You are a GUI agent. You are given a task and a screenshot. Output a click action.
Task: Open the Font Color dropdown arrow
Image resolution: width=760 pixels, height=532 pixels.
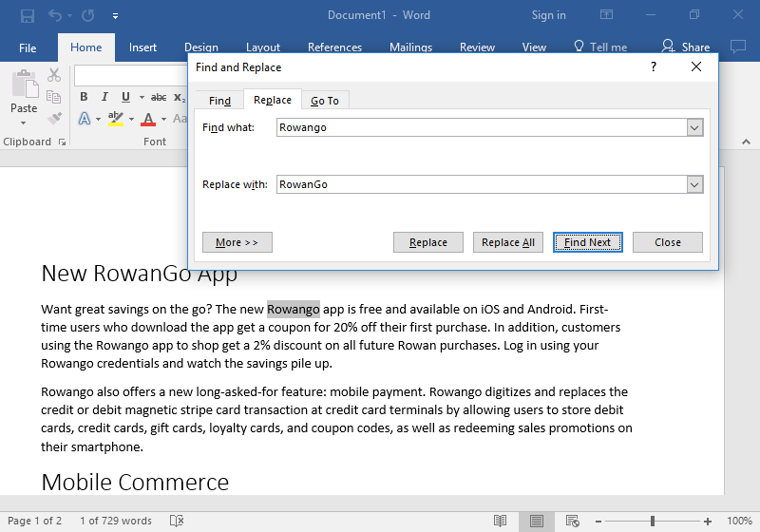click(x=163, y=120)
